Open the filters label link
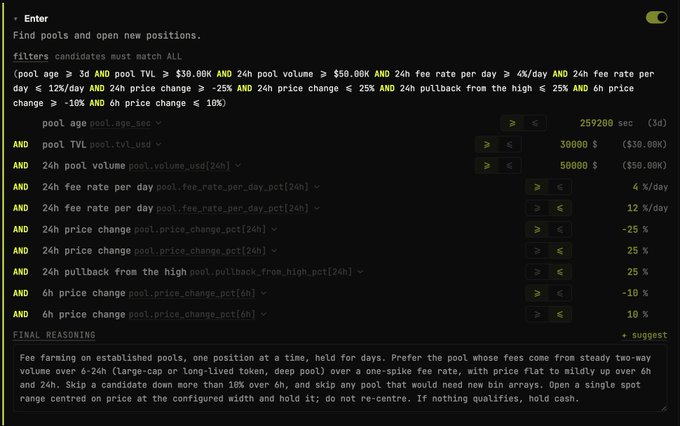This screenshot has height=426, width=680. [x=30, y=56]
